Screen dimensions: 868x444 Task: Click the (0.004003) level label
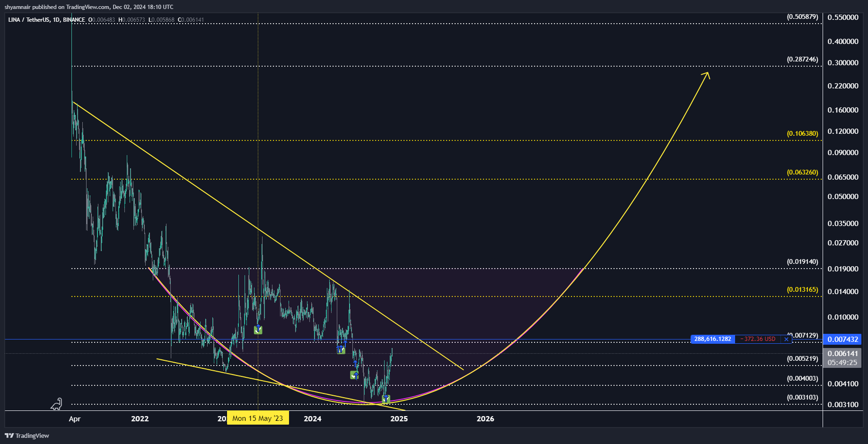802,378
